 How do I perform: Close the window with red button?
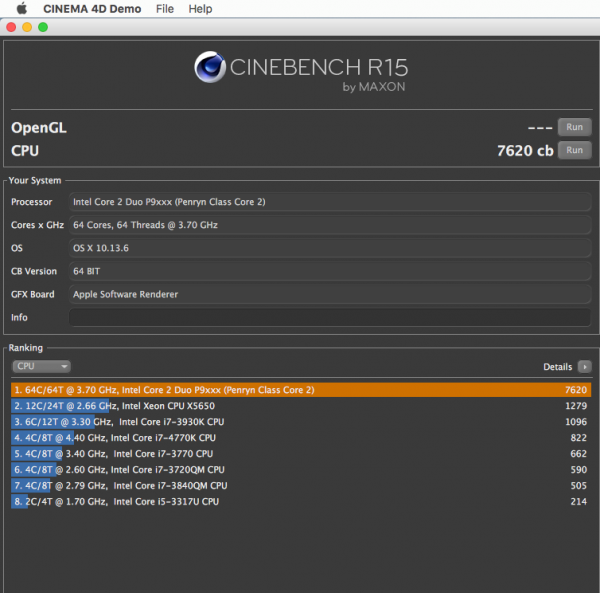11,27
